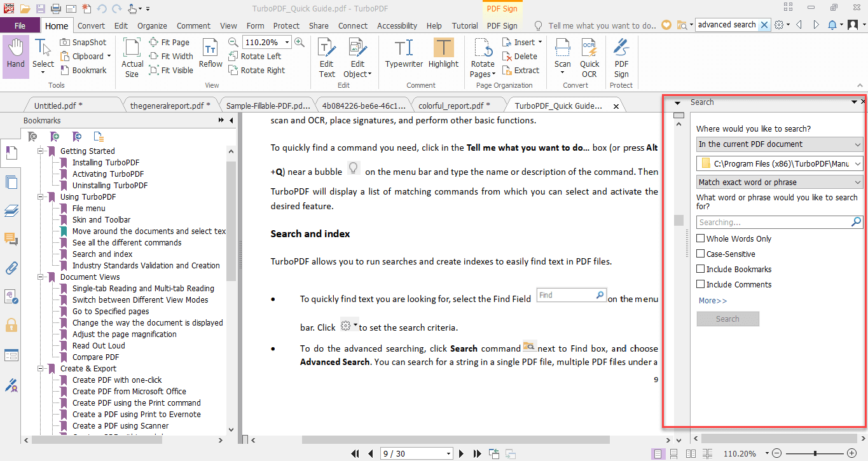Screen dimensions: 868x461
Task: Click the Quick OCR icon
Action: [589, 57]
